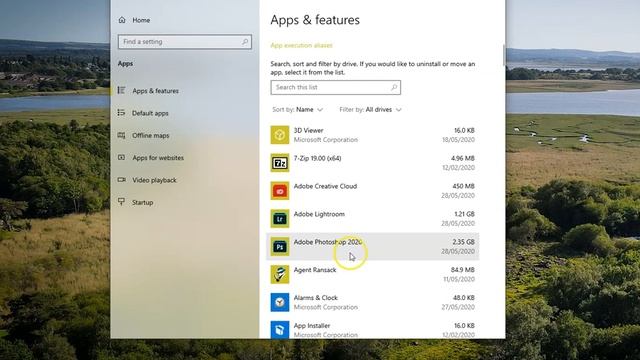Open Default apps settings page

coord(150,113)
